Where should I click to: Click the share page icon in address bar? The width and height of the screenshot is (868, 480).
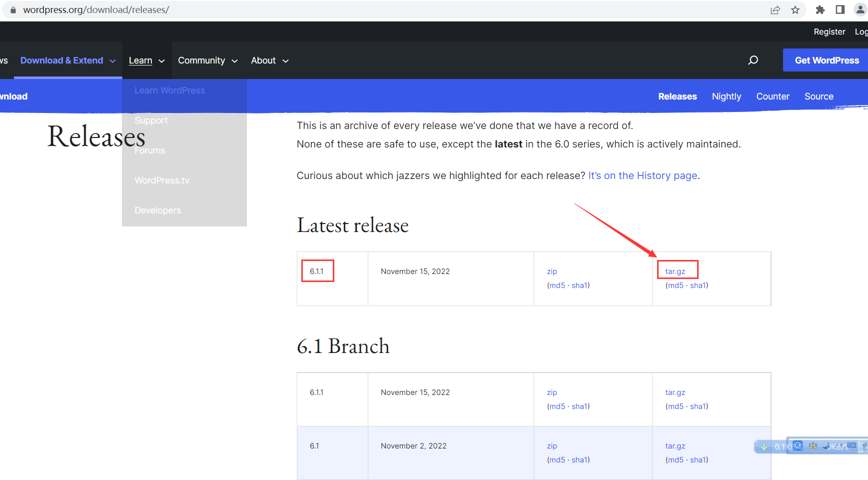pyautogui.click(x=775, y=10)
